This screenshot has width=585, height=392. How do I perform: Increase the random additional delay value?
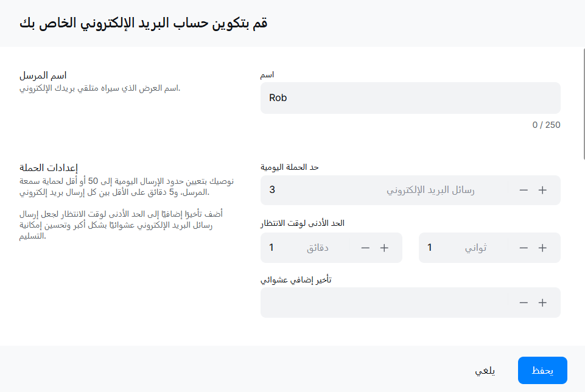coord(542,303)
